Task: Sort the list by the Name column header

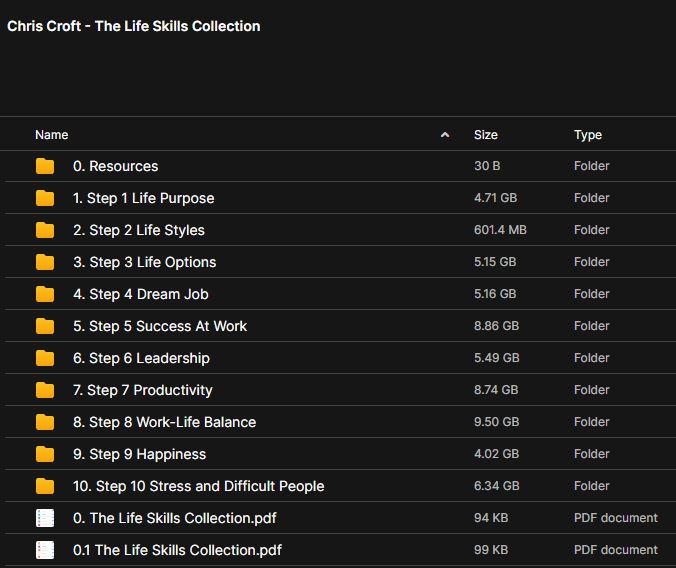Action: [x=52, y=135]
